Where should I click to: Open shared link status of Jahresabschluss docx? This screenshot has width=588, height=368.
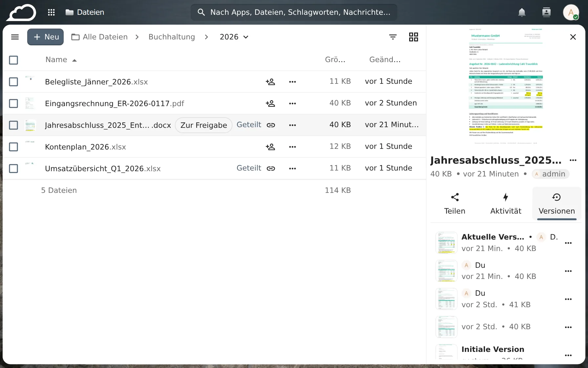[256, 125]
